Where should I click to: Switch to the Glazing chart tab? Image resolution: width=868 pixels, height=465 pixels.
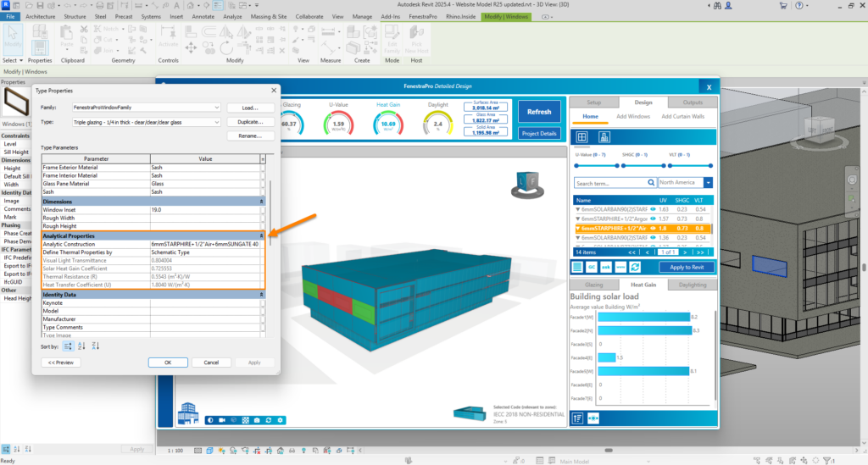tap(593, 285)
